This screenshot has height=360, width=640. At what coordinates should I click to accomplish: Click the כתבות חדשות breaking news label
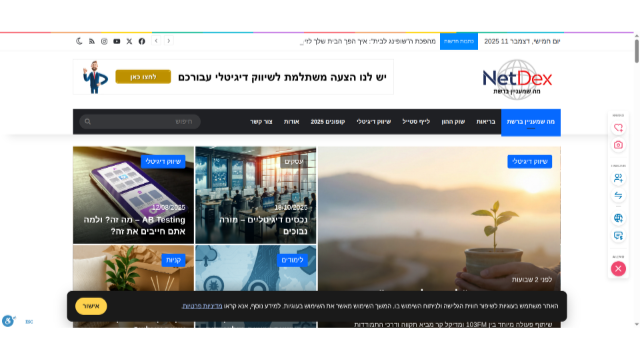(459, 41)
